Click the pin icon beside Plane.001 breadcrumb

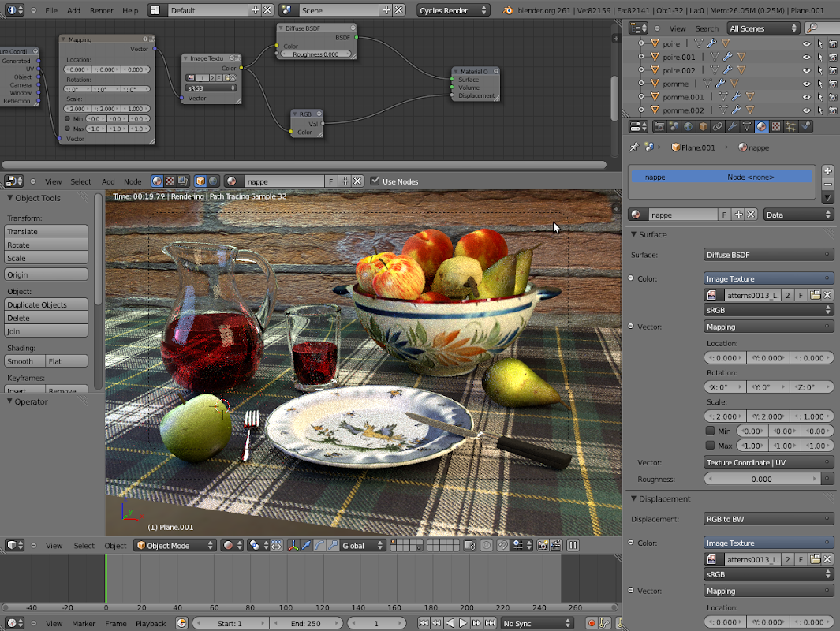[x=633, y=147]
